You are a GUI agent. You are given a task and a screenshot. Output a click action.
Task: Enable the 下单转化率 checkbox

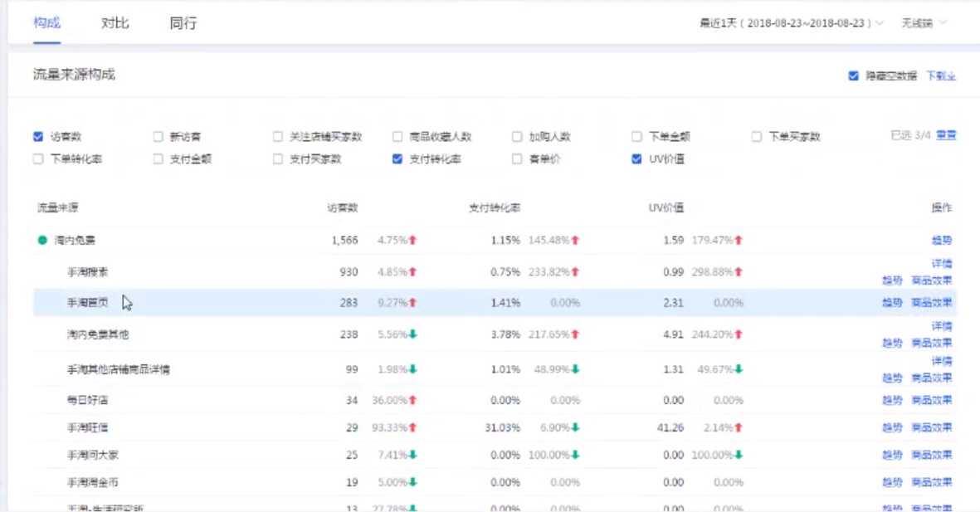click(38, 158)
